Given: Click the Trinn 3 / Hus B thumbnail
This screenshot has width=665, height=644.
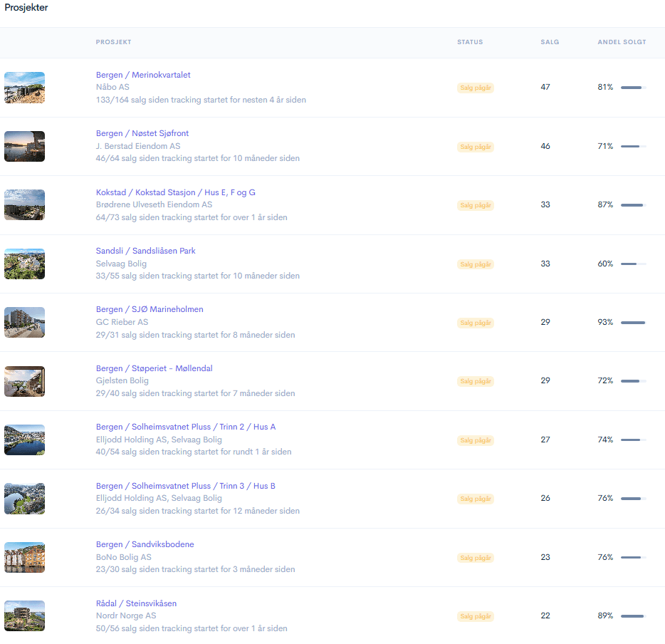Looking at the screenshot, I should click(x=25, y=499).
